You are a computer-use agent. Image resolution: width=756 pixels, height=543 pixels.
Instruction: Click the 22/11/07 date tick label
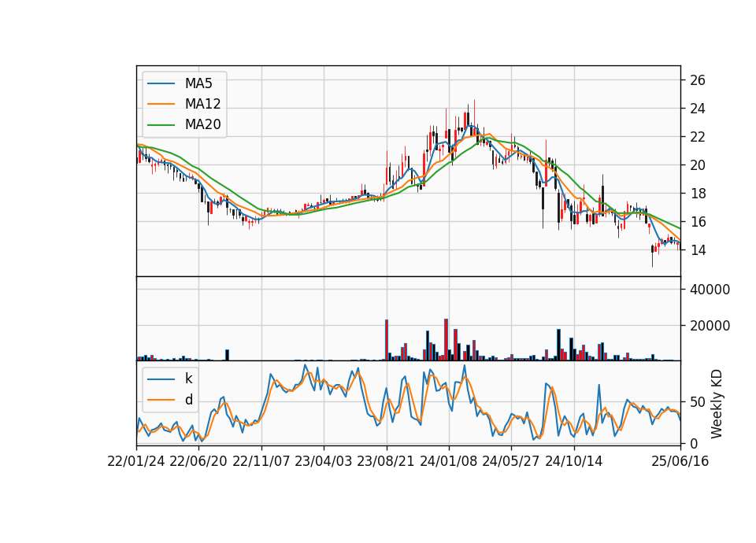(x=261, y=461)
